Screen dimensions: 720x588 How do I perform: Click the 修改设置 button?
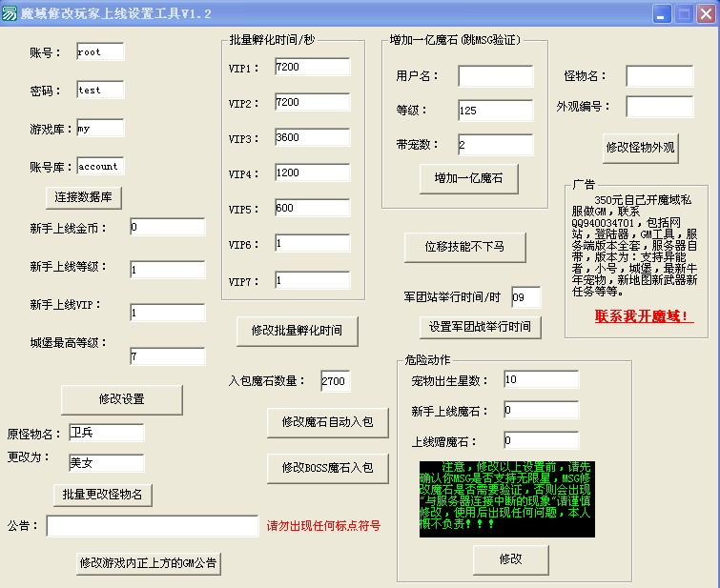(x=121, y=397)
